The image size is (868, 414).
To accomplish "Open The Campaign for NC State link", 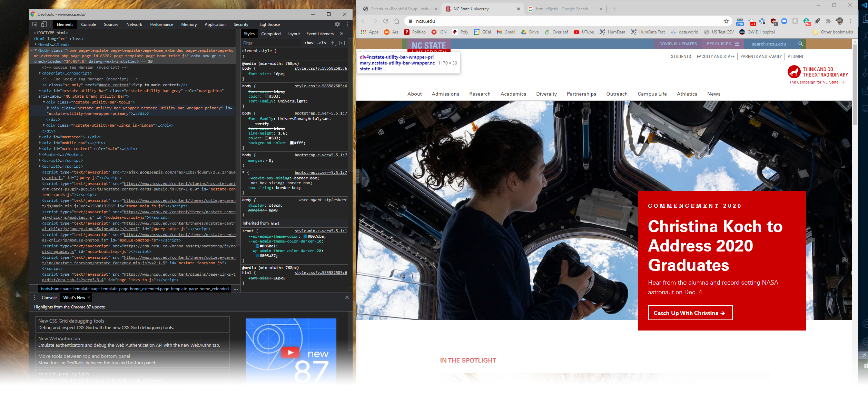I will point(817,82).
